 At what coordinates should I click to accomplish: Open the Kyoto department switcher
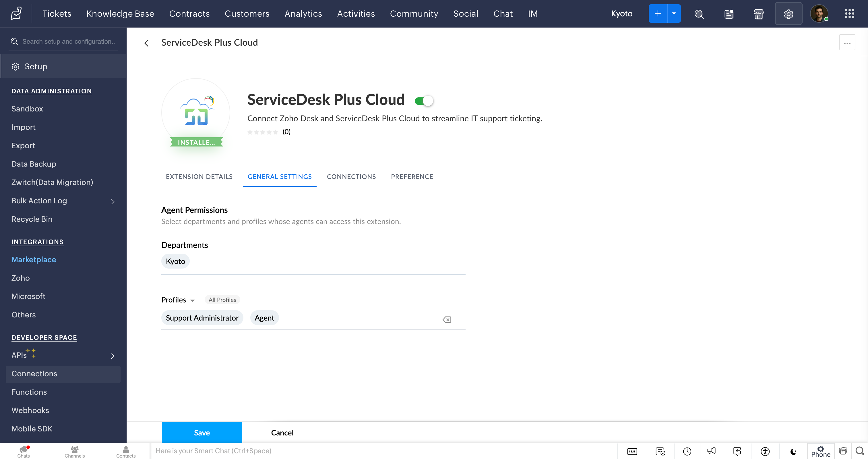point(622,14)
